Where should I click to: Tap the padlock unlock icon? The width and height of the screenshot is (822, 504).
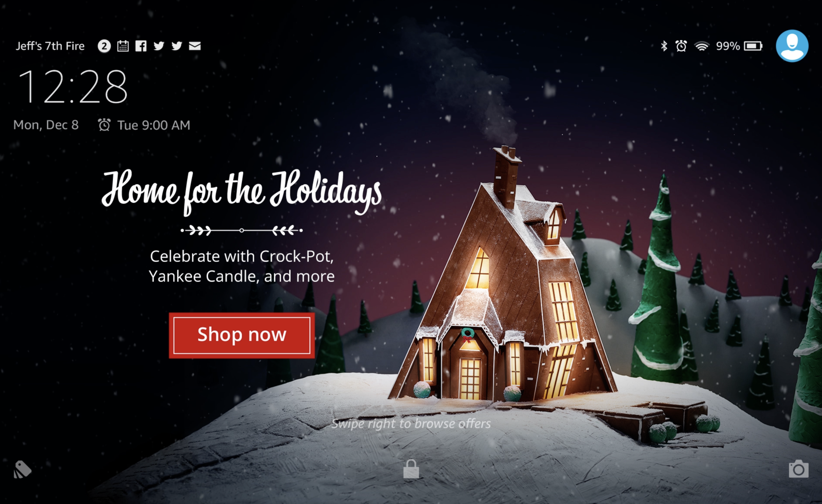coord(411,469)
